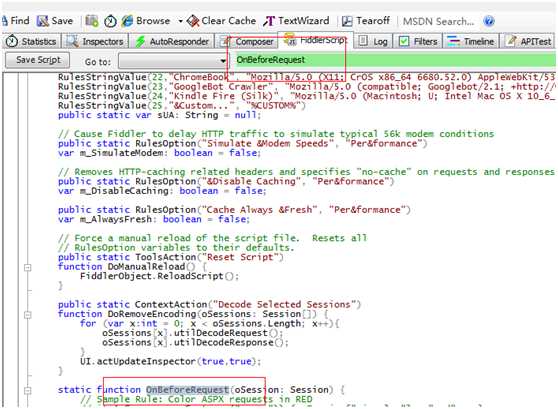
Task: Click the Save icon in the toolbar
Action: click(43, 21)
